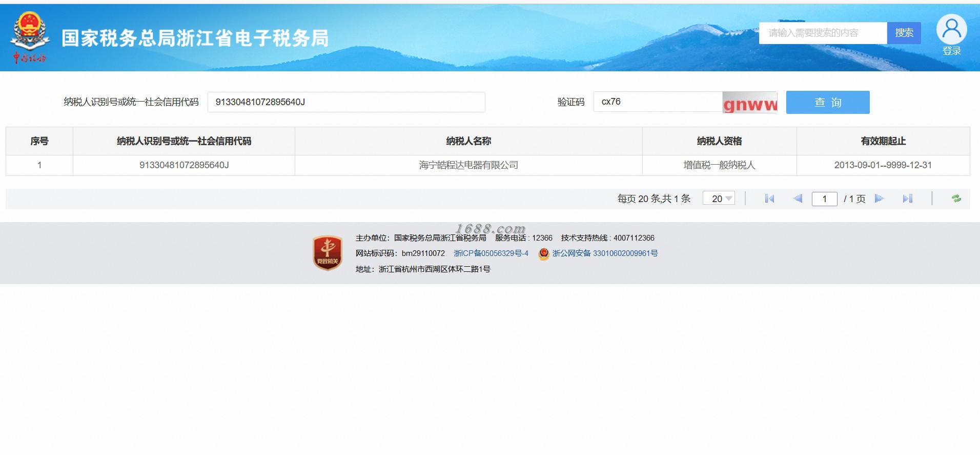Image resolution: width=980 pixels, height=455 pixels.
Task: Open the login user avatar icon
Action: click(x=951, y=29)
